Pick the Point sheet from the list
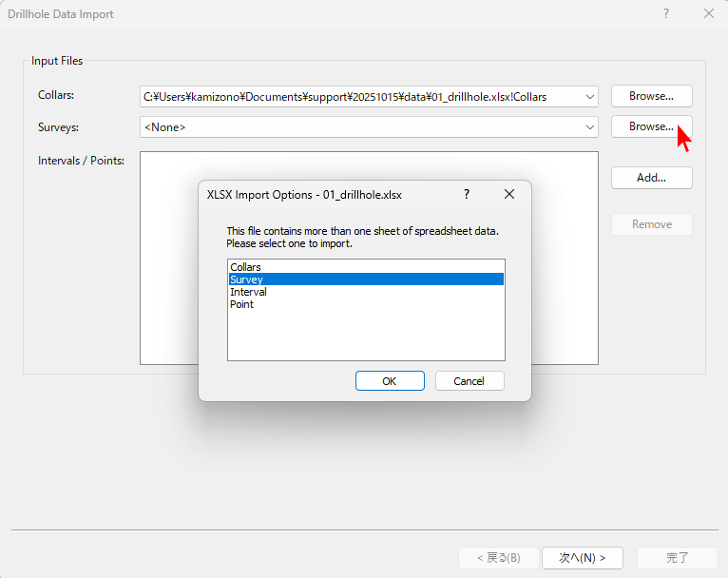The image size is (728, 578). point(241,304)
